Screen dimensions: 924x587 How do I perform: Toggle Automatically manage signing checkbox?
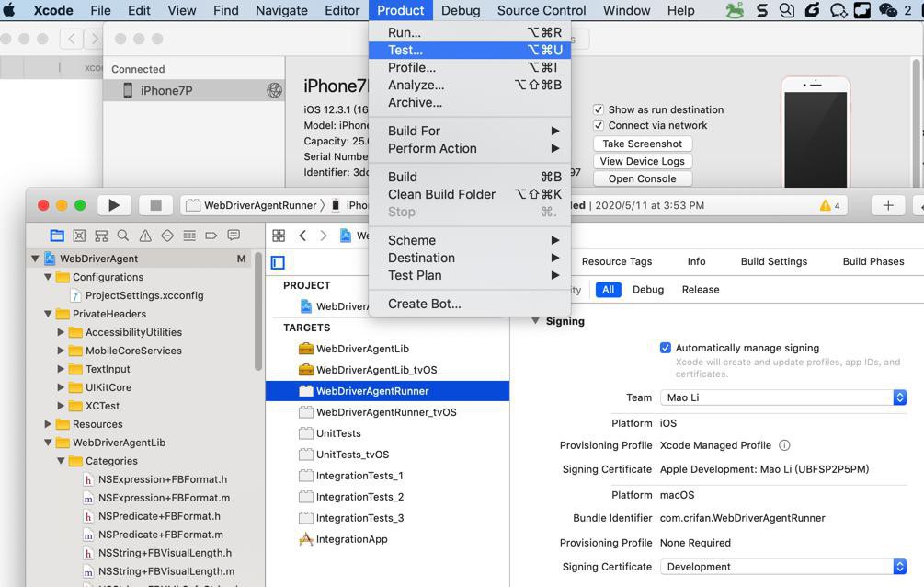pyautogui.click(x=666, y=348)
